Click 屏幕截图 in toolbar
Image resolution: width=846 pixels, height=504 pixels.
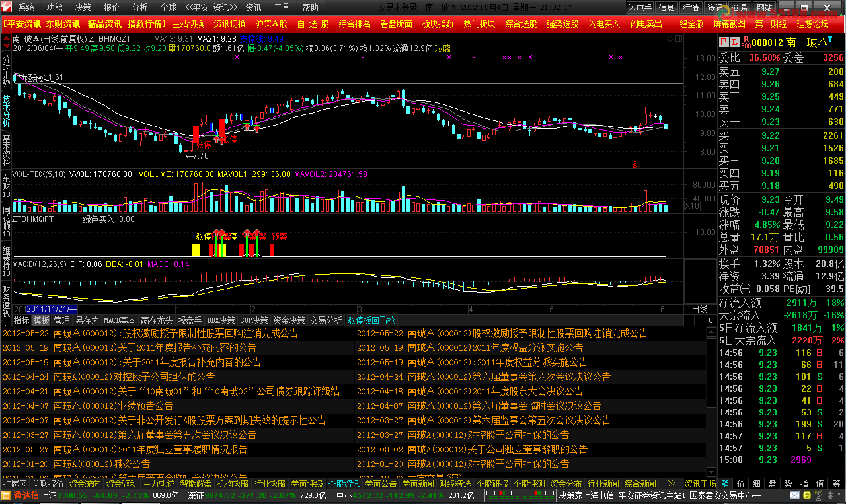pyautogui.click(x=729, y=24)
